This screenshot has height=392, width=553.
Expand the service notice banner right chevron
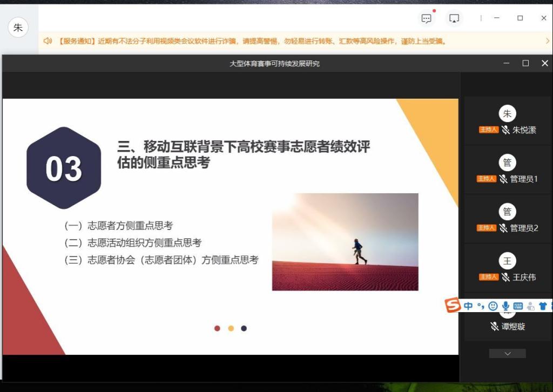(548, 41)
